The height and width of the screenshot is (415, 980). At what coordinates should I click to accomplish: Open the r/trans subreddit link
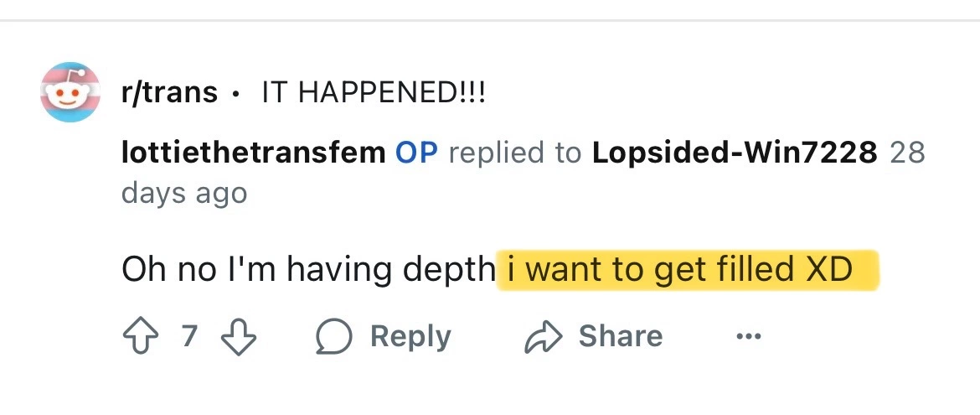(170, 92)
